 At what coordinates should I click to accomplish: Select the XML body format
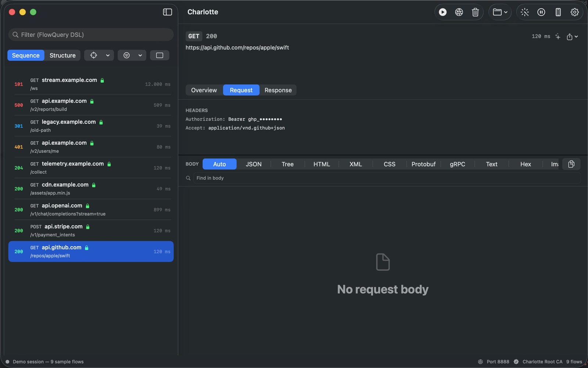356,164
